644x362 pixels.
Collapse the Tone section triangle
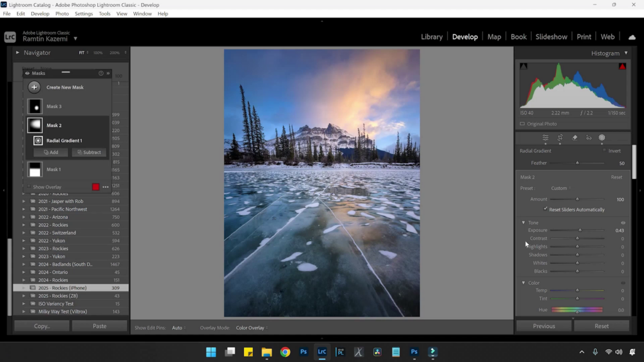pos(523,222)
